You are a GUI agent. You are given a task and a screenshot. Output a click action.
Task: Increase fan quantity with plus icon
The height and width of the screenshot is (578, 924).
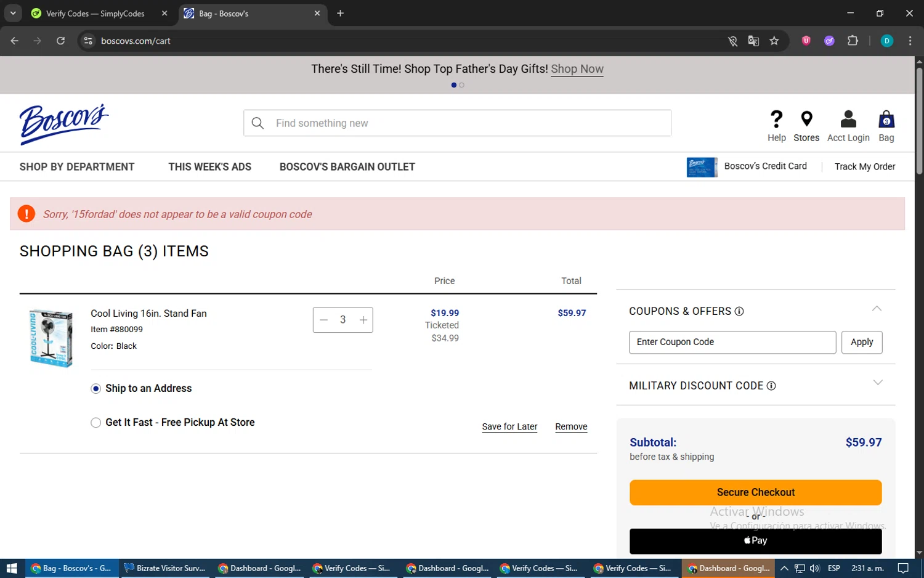[363, 320]
